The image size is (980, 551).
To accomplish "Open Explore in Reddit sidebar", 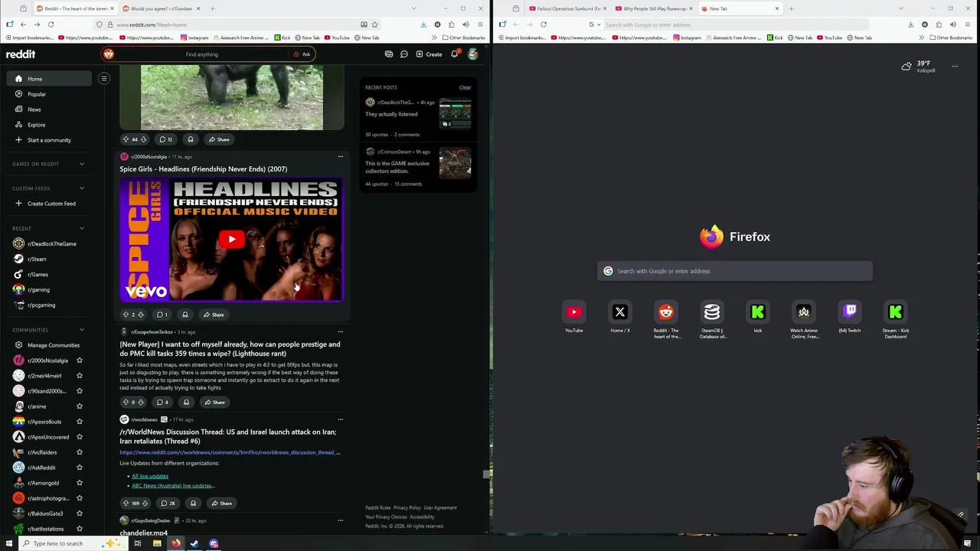I will [49, 125].
